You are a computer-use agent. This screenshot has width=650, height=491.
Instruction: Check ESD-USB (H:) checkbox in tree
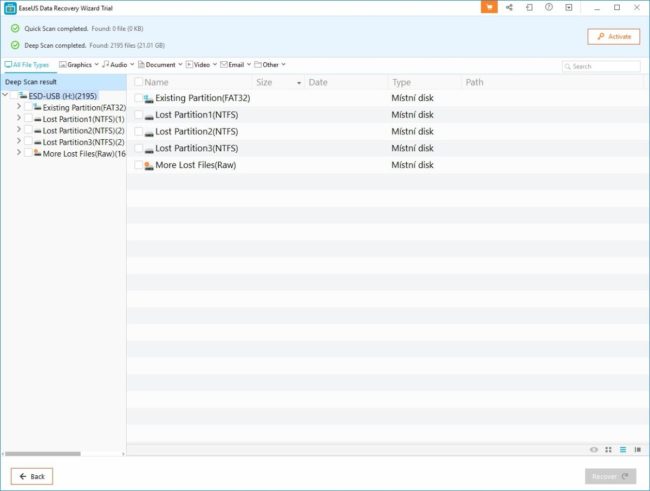point(14,96)
